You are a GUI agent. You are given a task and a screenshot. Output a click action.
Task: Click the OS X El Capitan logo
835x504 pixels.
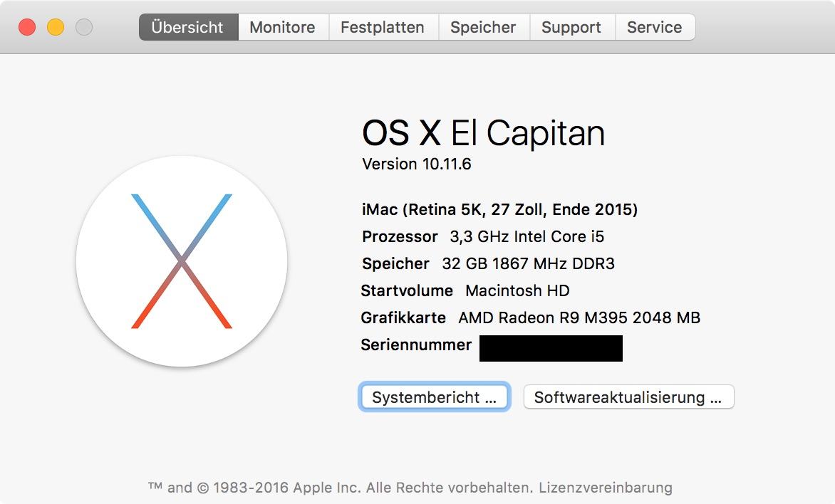(x=182, y=261)
